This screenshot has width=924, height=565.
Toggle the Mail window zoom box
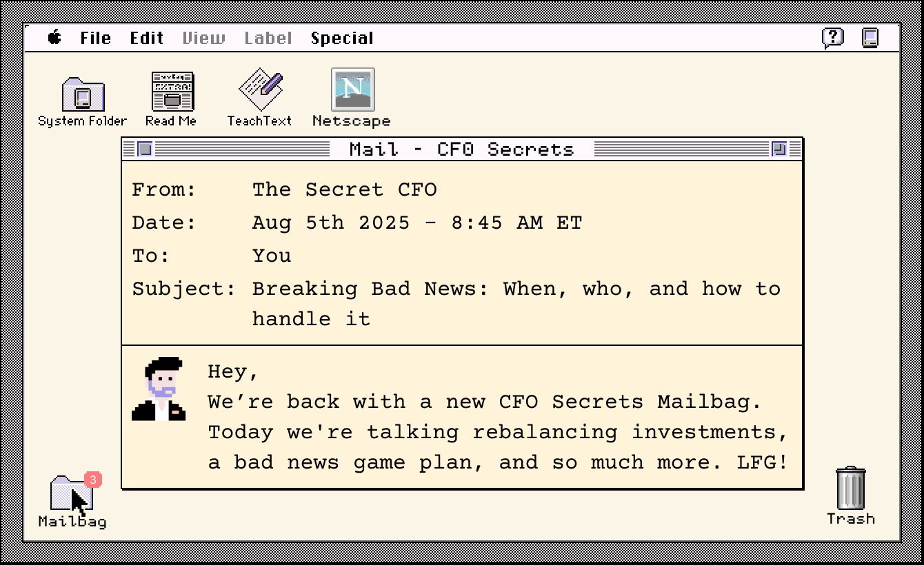point(779,149)
